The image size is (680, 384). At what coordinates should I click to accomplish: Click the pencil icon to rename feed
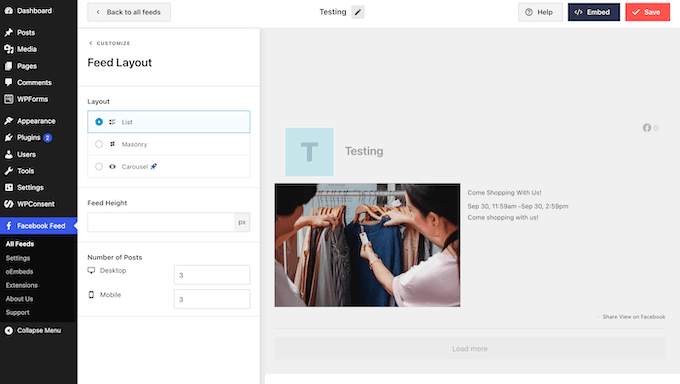358,12
